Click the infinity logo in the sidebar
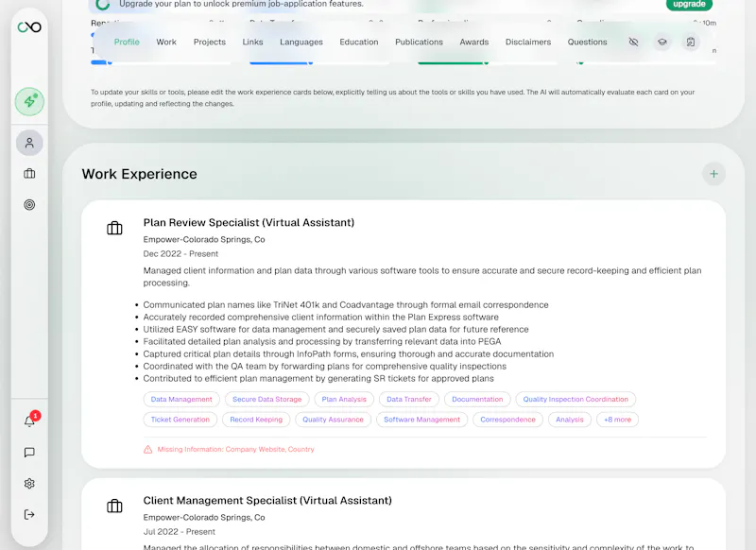 [29, 27]
